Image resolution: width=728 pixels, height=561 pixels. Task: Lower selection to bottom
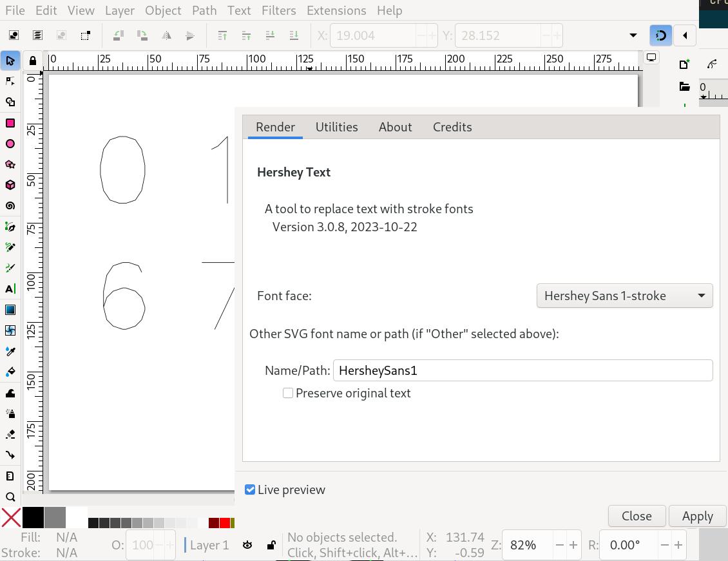pos(294,35)
